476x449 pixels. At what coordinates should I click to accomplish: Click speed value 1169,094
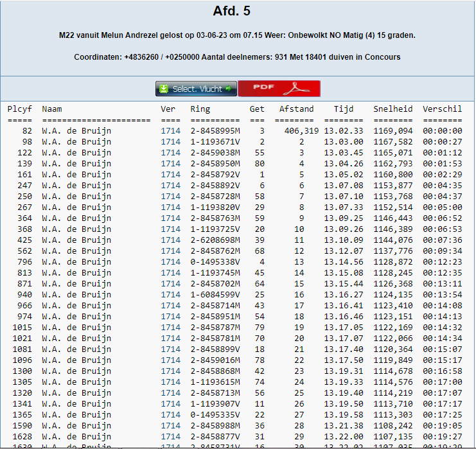(393, 131)
